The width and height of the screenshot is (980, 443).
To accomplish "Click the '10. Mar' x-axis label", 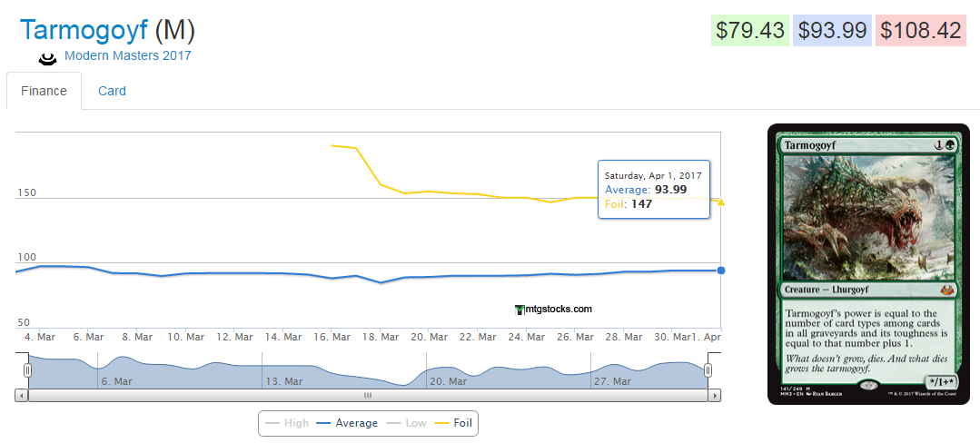I will pos(185,337).
